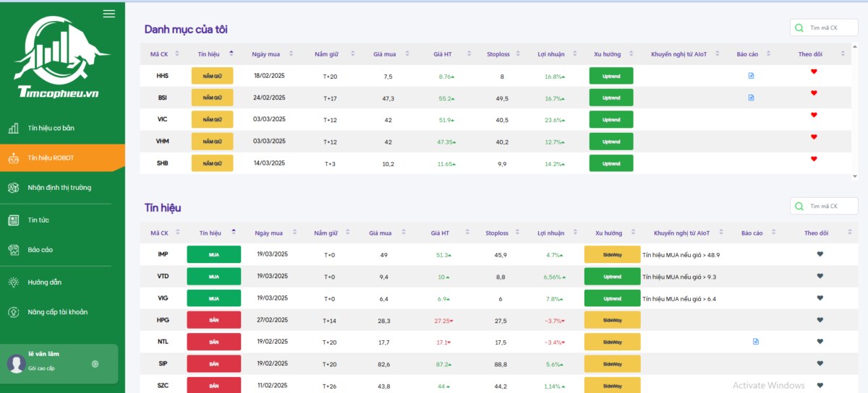Click the hamburger menu icon in sidebar
The height and width of the screenshot is (393, 868).
(x=109, y=14)
